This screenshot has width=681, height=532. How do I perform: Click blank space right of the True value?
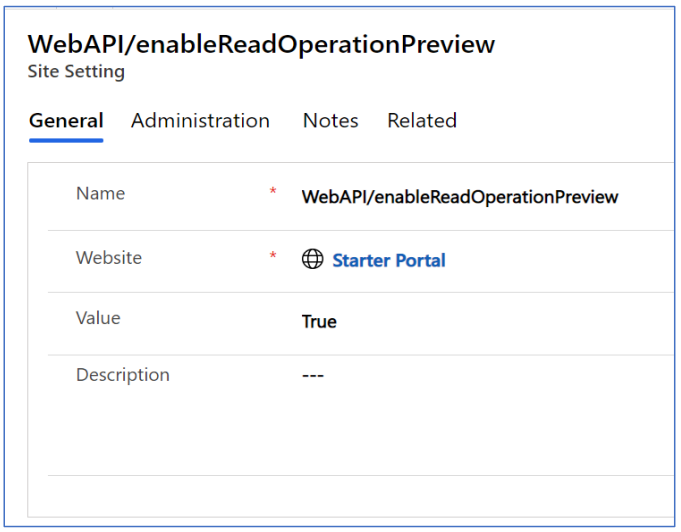[x=500, y=322]
